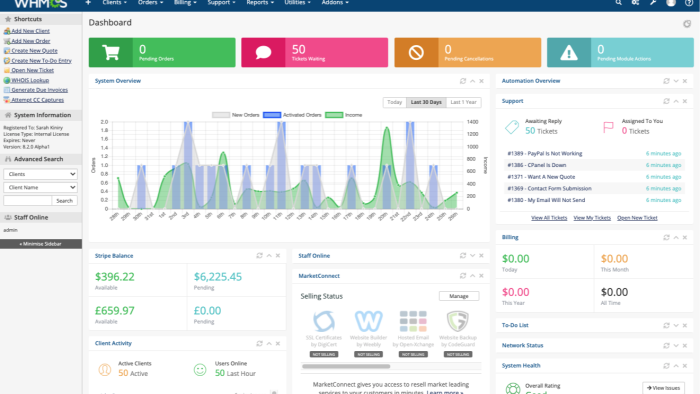Image resolution: width=700 pixels, height=394 pixels.
Task: Expand the To-Do List widget
Action: point(676,325)
